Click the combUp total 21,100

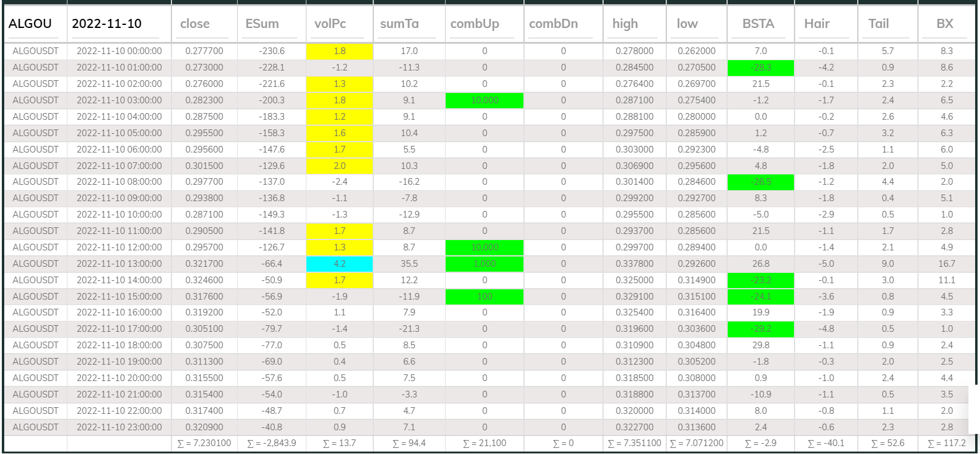click(485, 443)
